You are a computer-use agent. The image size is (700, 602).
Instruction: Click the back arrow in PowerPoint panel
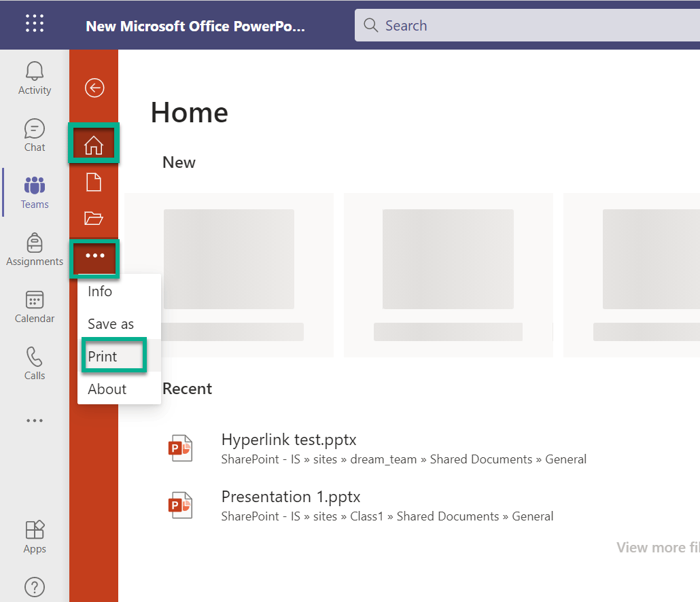[94, 88]
